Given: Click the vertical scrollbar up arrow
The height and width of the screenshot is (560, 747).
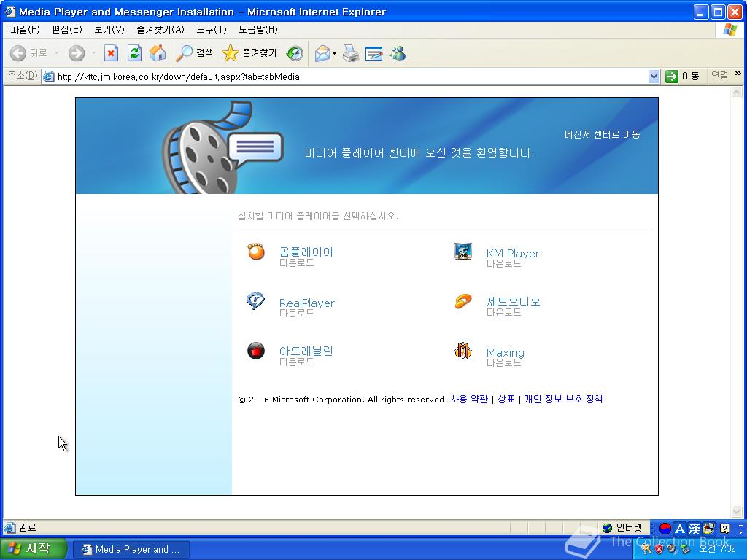Looking at the screenshot, I should 737,92.
